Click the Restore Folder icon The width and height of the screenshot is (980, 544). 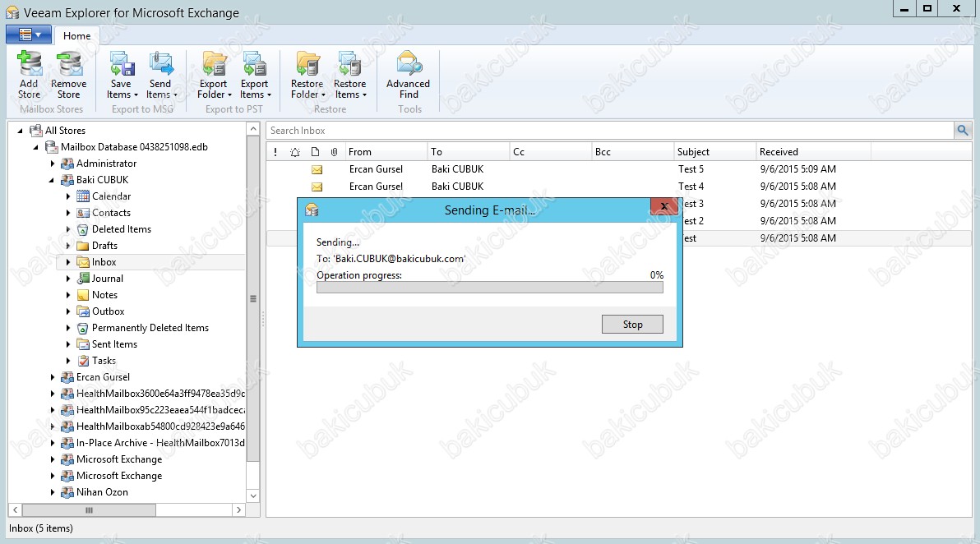(x=307, y=64)
